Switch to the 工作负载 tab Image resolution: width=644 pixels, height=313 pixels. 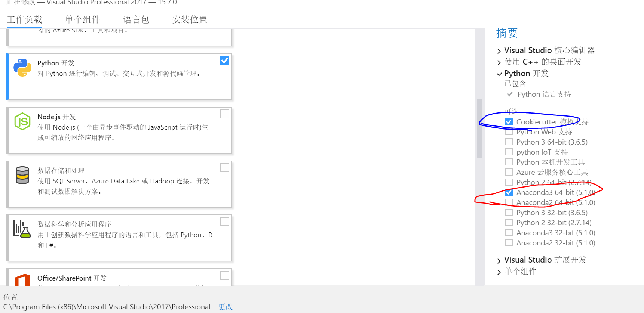[25, 19]
